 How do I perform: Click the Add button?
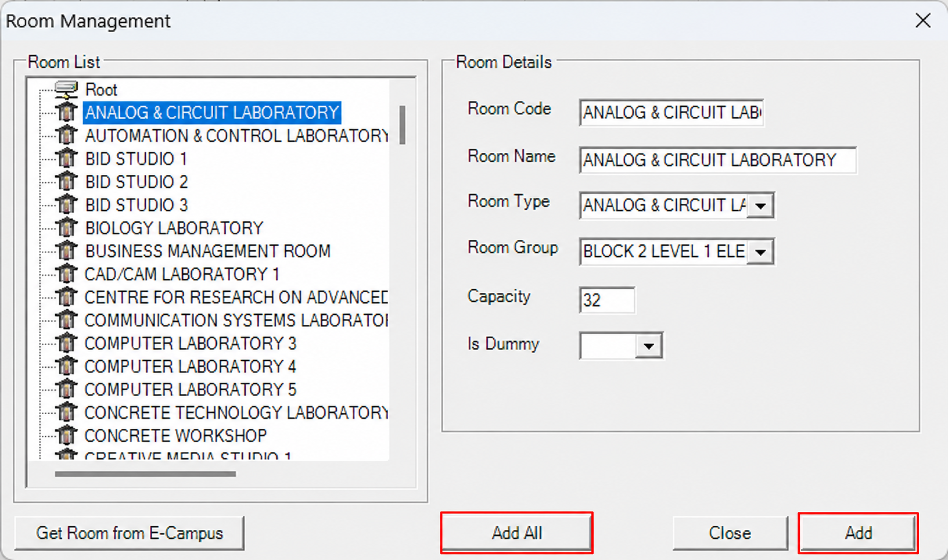click(858, 533)
